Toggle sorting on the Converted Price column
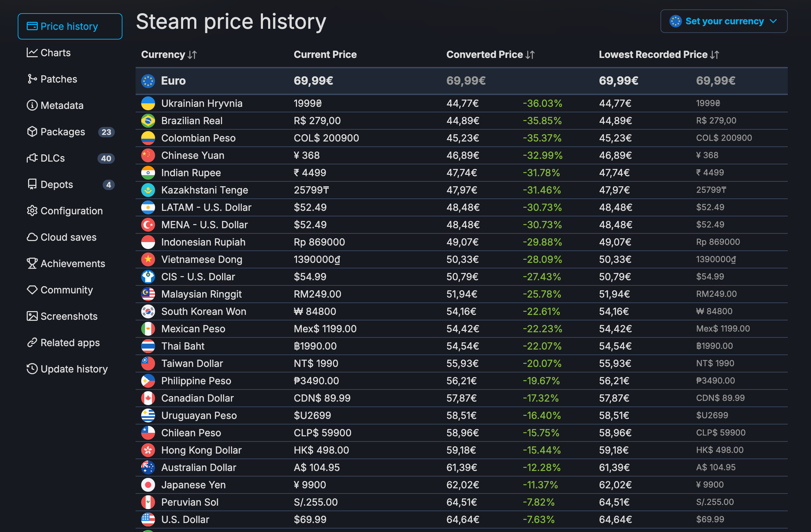Screen dimensions: 811x532 530,55
